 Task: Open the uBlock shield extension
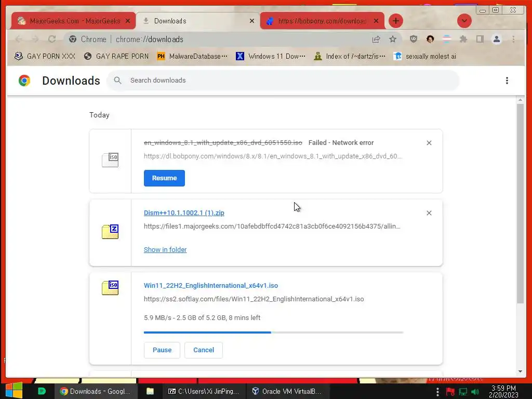coord(413,39)
